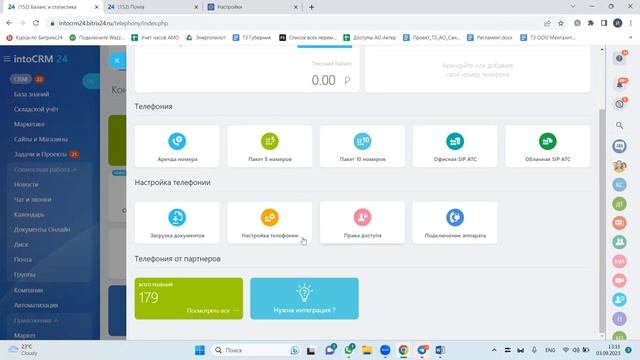640x360 pixels.
Task: Toggle the intoCRM hamburger menu
Action: click(7, 59)
